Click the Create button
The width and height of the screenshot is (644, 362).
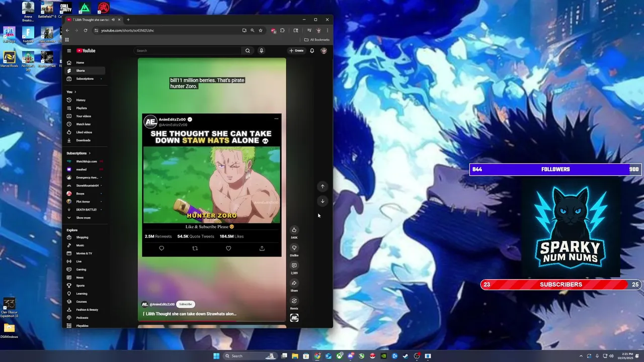[296, 51]
